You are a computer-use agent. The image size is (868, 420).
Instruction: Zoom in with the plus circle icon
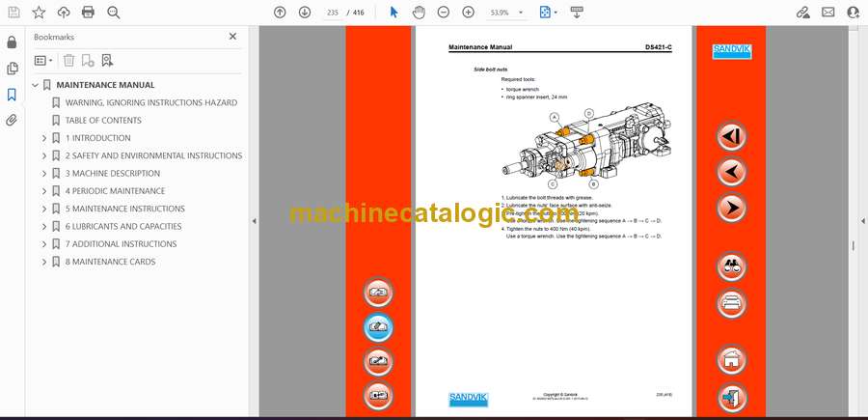point(469,13)
